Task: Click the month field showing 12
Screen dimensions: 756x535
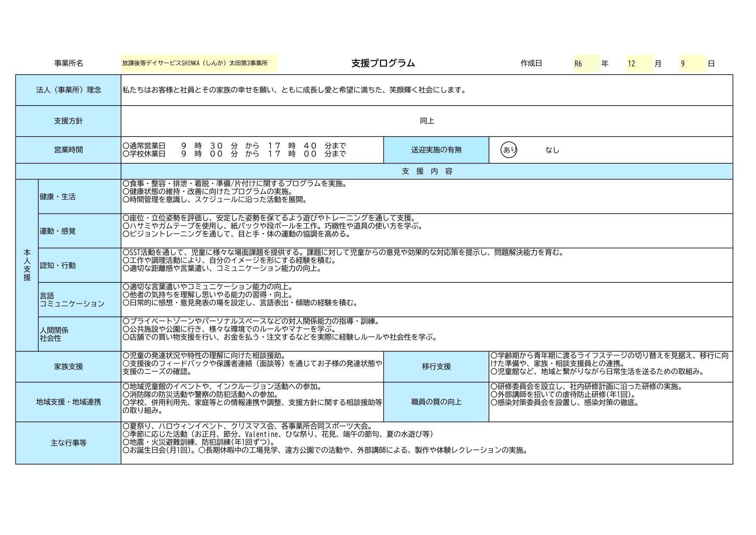Action: 639,64
